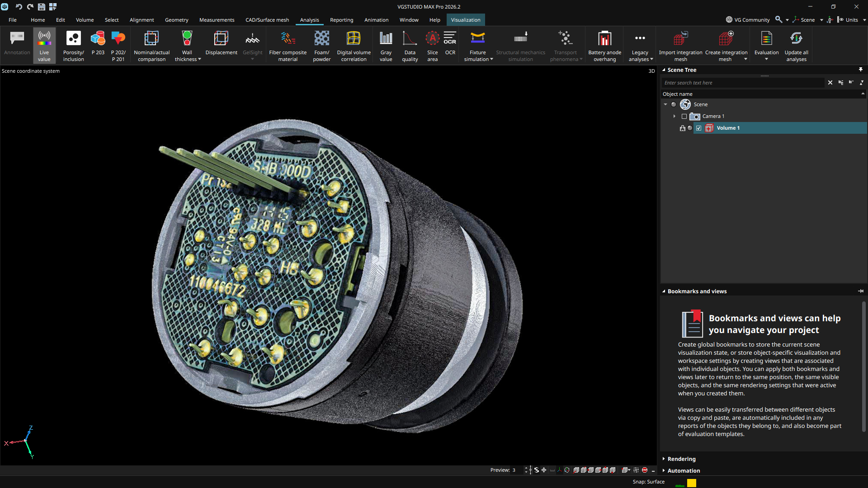The width and height of the screenshot is (868, 488).
Task: Open Data quality analysis
Action: click(410, 46)
